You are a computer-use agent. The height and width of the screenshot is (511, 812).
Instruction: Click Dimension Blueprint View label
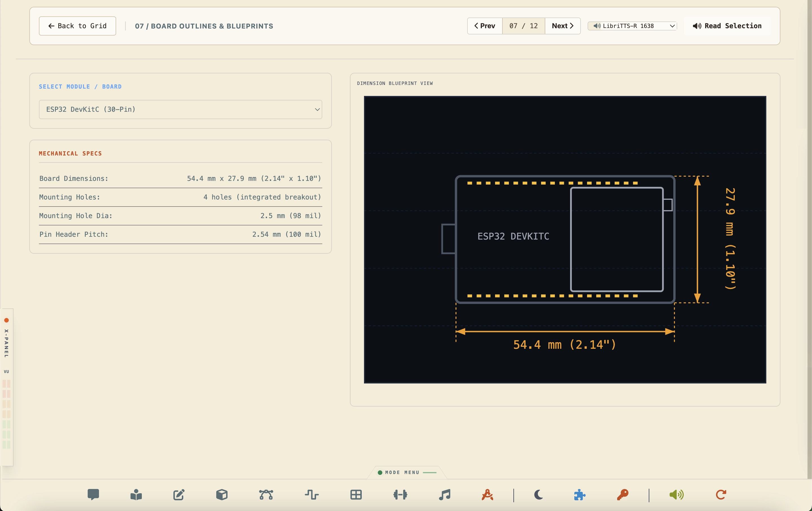point(395,83)
